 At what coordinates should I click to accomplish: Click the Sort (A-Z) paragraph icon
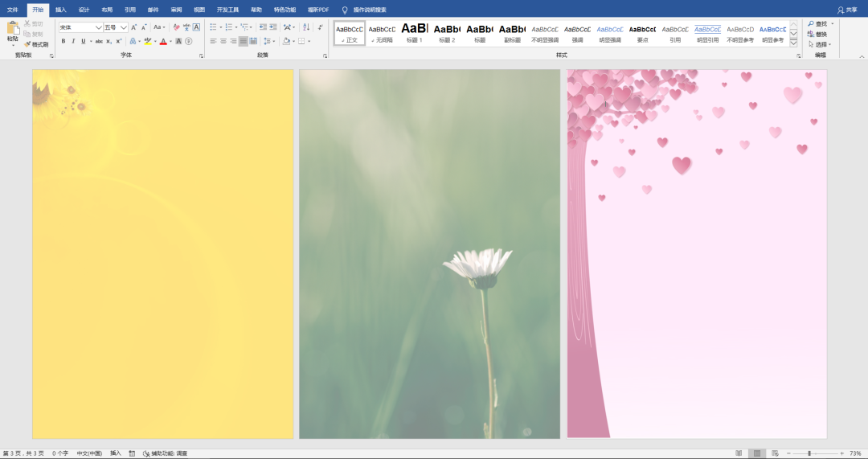pos(306,27)
